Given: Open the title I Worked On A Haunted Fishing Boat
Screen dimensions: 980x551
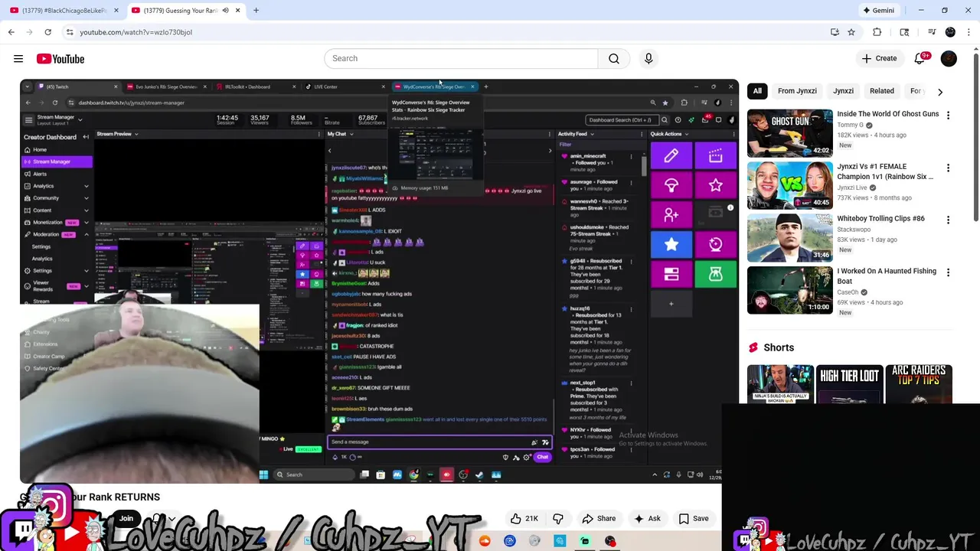Looking at the screenshot, I should (x=887, y=276).
